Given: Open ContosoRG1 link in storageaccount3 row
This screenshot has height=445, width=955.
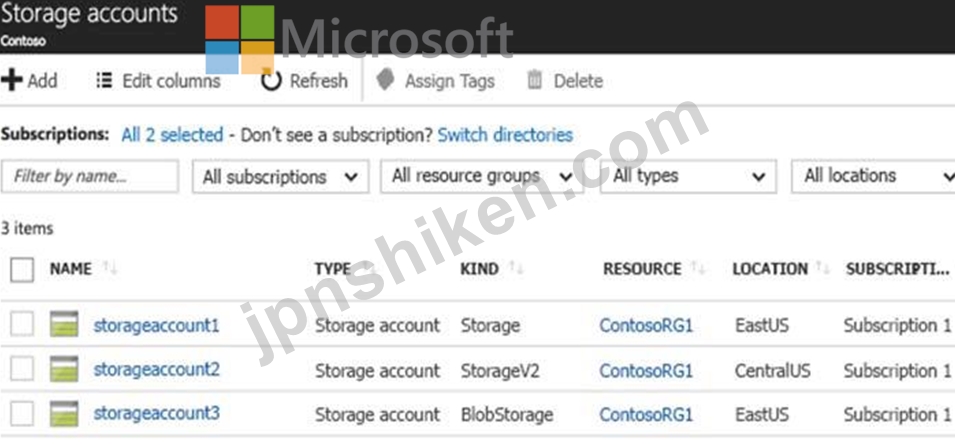Looking at the screenshot, I should (x=646, y=415).
